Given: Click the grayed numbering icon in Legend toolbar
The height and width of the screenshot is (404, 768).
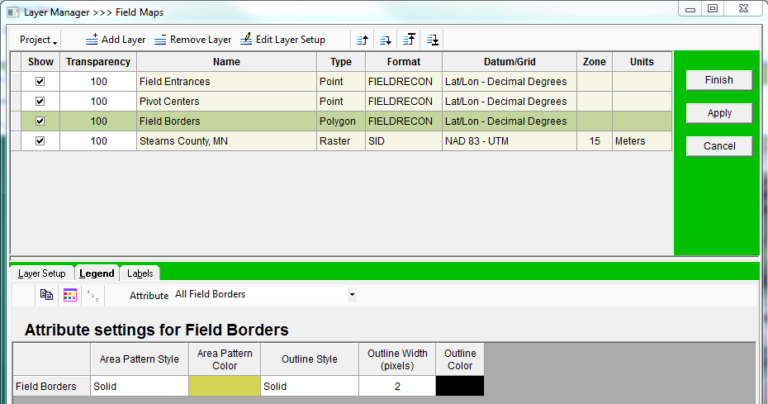Looking at the screenshot, I should (93, 295).
